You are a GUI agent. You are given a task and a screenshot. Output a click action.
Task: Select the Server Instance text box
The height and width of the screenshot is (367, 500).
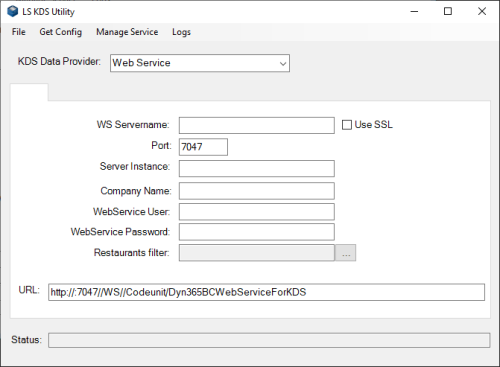click(257, 169)
